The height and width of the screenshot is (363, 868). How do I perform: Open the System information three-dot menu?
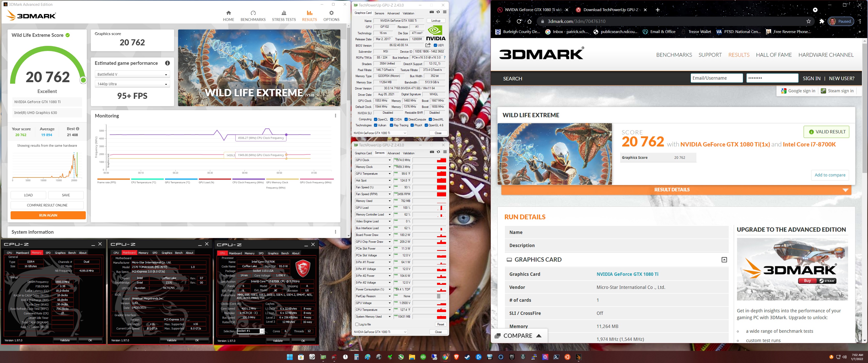(335, 232)
